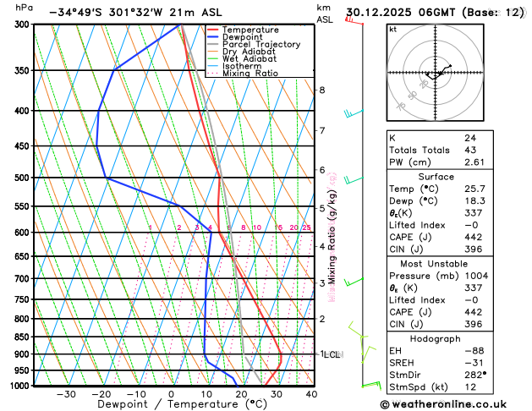
Task: Click the date and time title text
Action: [x=435, y=13]
